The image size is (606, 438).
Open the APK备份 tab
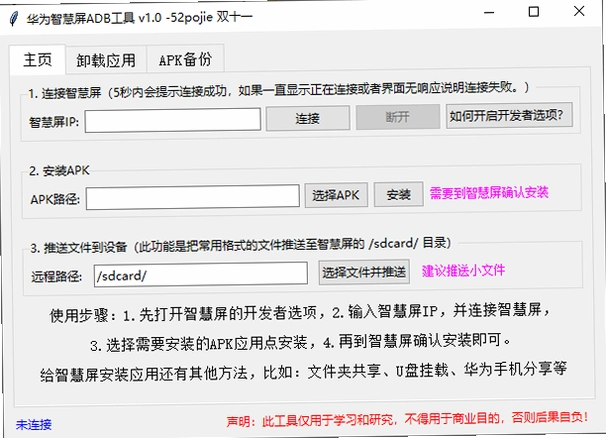point(185,59)
